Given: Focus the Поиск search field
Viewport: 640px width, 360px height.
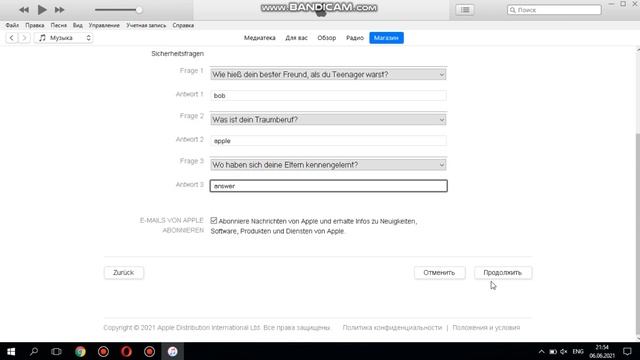Looking at the screenshot, I should (554, 10).
